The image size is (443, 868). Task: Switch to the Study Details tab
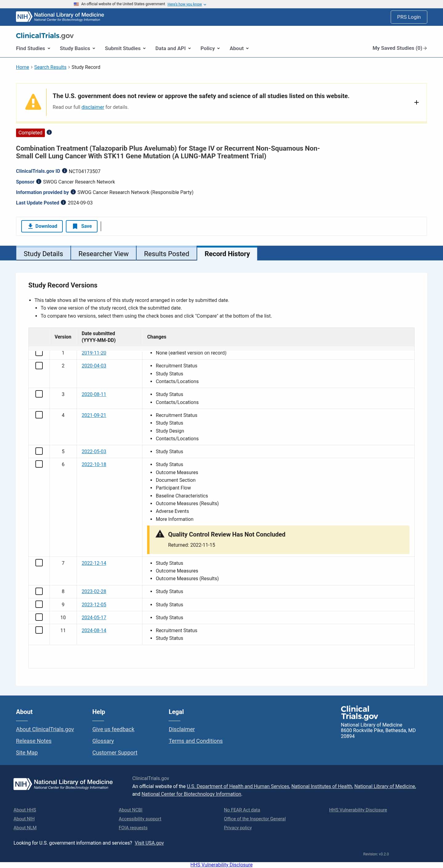(x=43, y=254)
